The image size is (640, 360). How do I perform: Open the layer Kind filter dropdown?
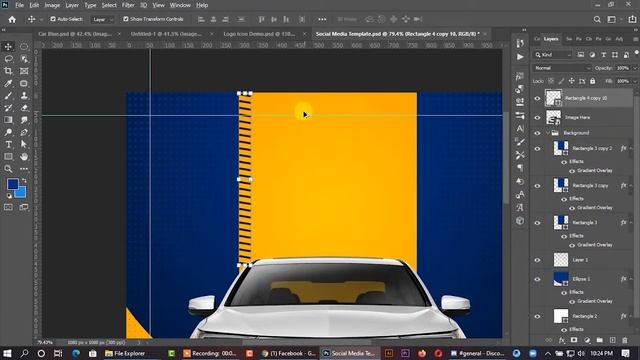pos(553,55)
